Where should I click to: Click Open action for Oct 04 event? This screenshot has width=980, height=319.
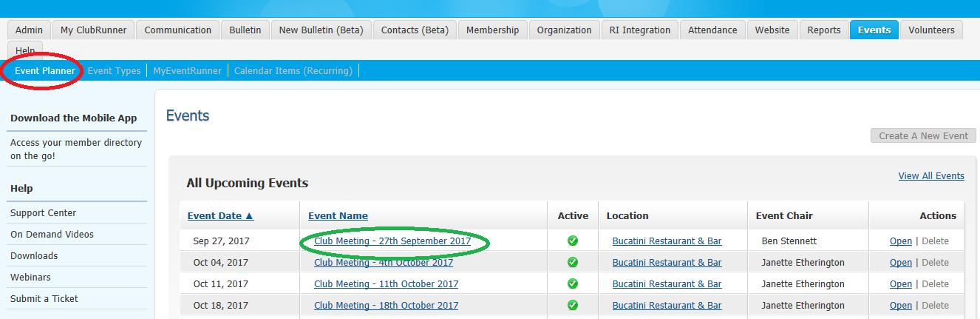pos(900,263)
